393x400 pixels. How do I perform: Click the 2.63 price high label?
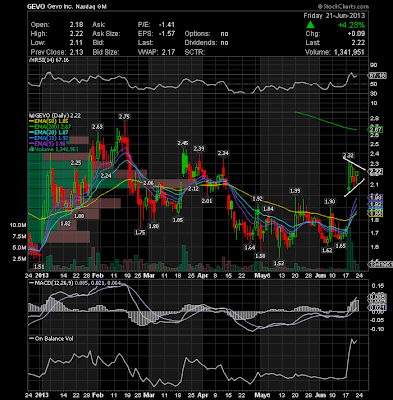tap(98, 127)
